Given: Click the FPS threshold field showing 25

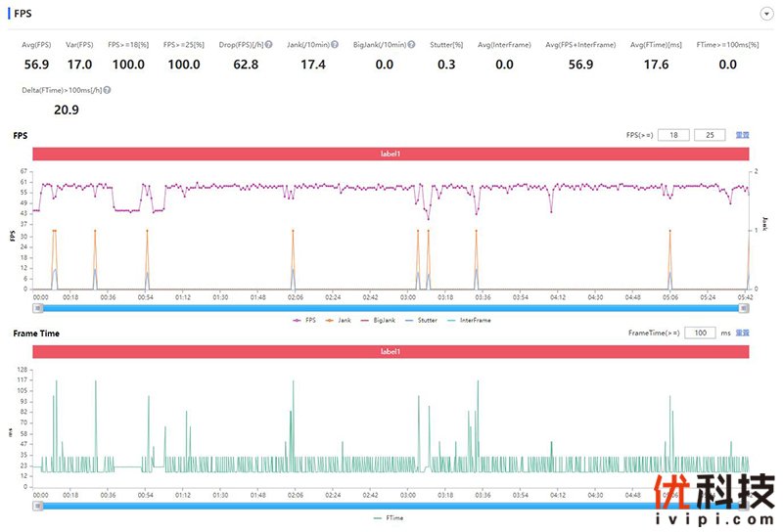Looking at the screenshot, I should tap(710, 135).
